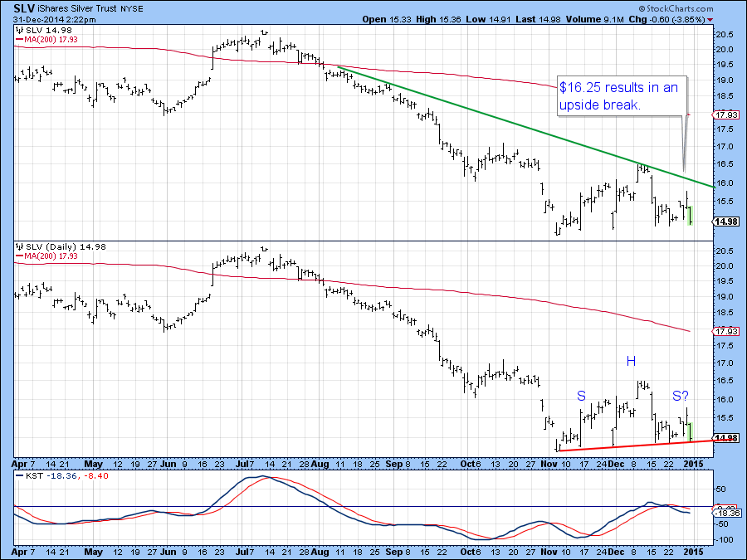The image size is (747, 560).
Task: Click the 17.93 price tag in middle panel
Action: [x=726, y=331]
